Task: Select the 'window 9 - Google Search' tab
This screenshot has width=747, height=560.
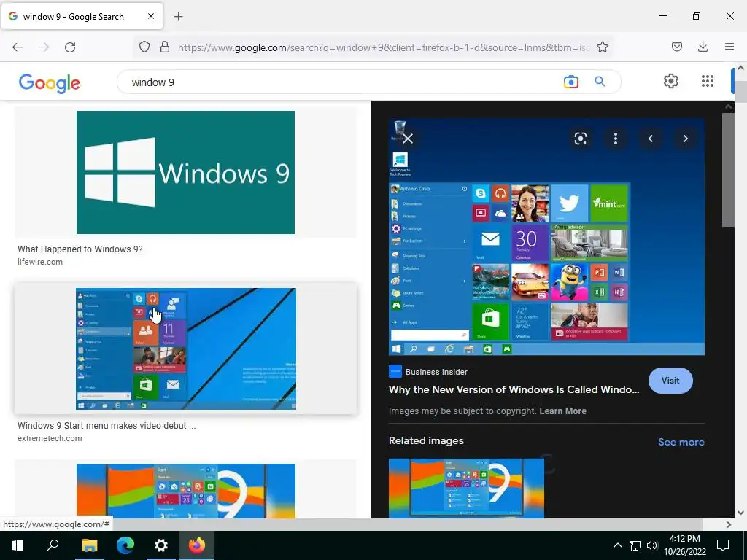Action: (82, 16)
